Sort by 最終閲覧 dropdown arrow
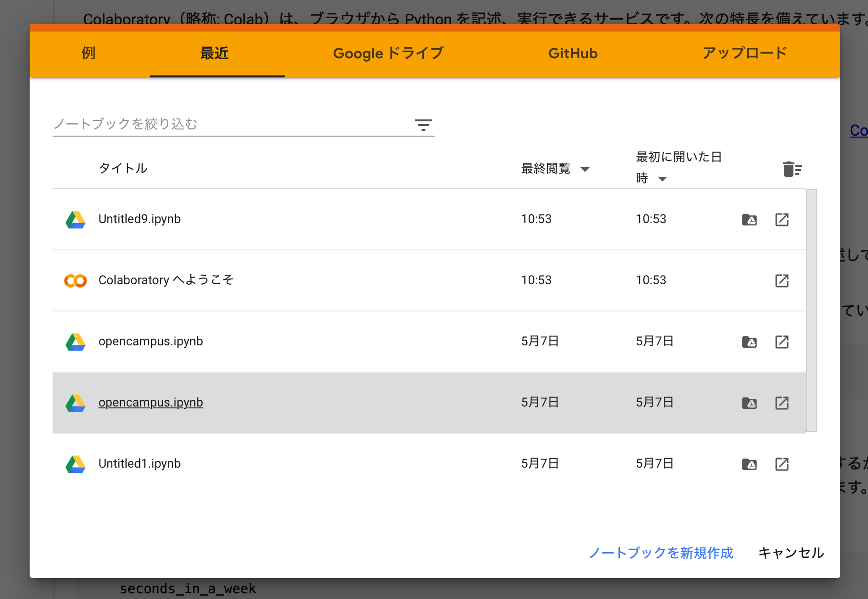This screenshot has width=868, height=599. (x=585, y=169)
